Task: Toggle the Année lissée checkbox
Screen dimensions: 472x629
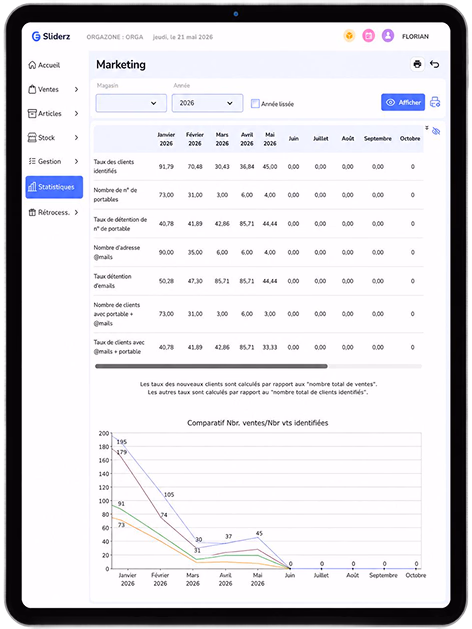Action: point(255,103)
